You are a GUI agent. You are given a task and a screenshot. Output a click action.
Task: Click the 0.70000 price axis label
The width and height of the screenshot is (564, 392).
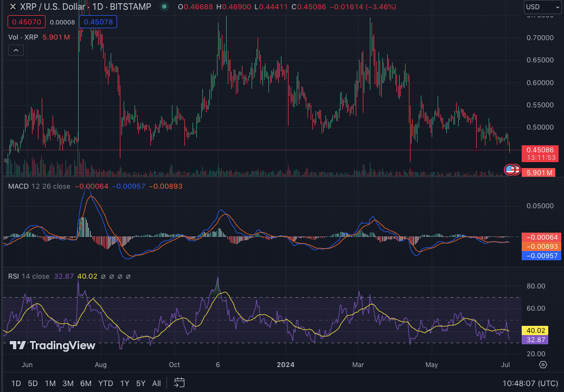coord(540,38)
